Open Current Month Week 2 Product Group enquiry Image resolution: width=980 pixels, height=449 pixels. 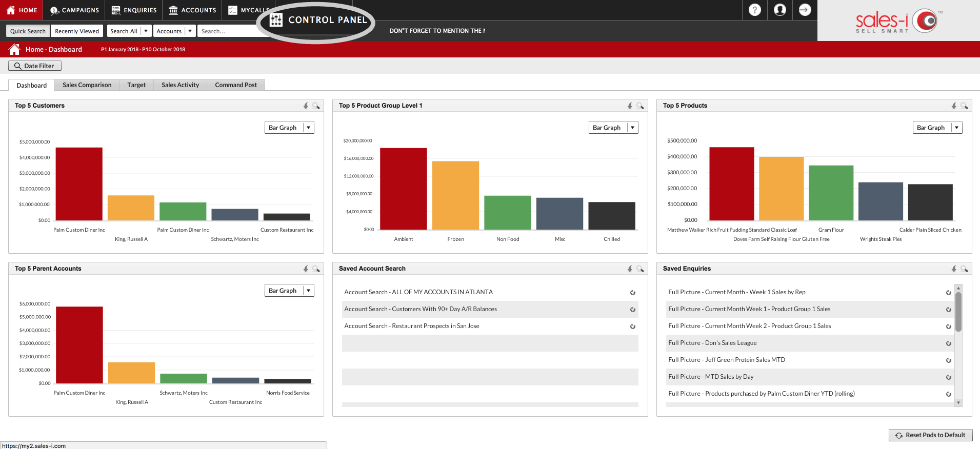pos(750,326)
